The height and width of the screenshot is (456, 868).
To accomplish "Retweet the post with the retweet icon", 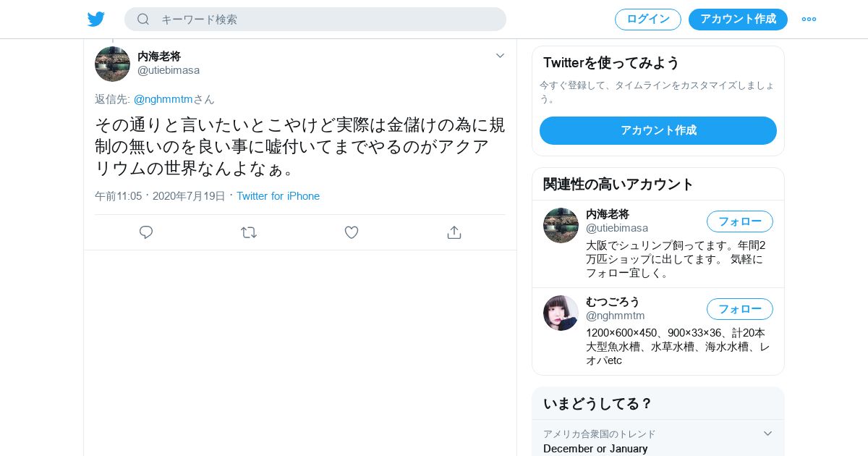I will pos(249,232).
